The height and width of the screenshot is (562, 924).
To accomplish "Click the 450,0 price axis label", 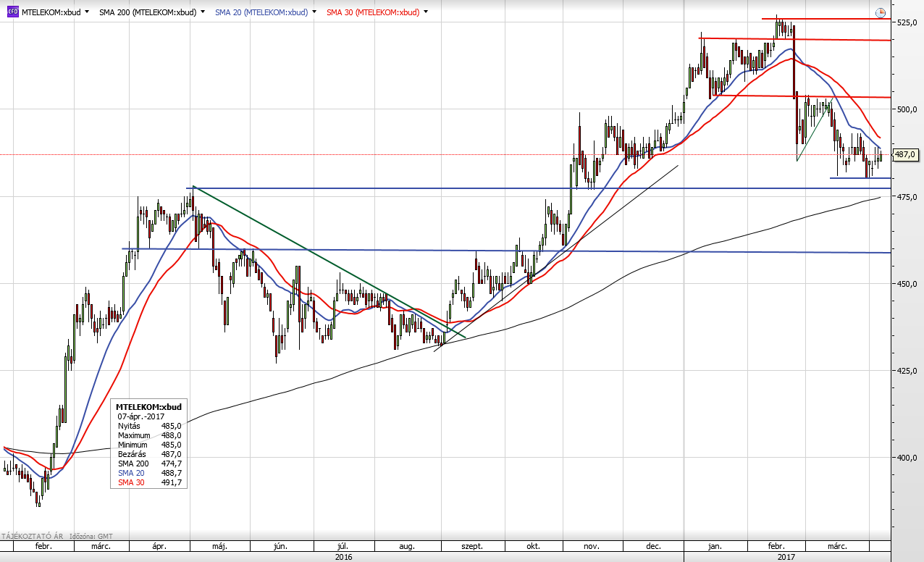I will pyautogui.click(x=907, y=283).
